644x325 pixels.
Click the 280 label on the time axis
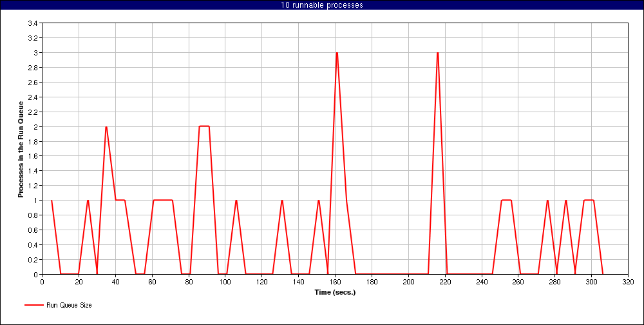pyautogui.click(x=555, y=282)
